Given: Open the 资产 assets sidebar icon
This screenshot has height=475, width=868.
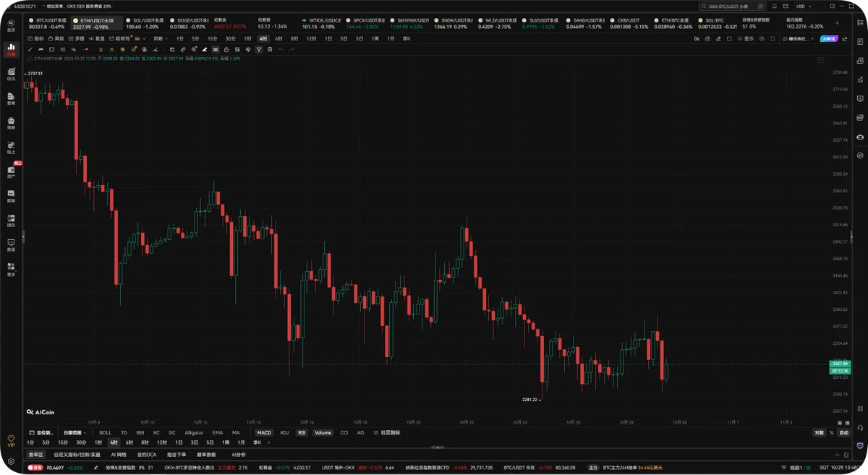Looking at the screenshot, I should 11,171.
